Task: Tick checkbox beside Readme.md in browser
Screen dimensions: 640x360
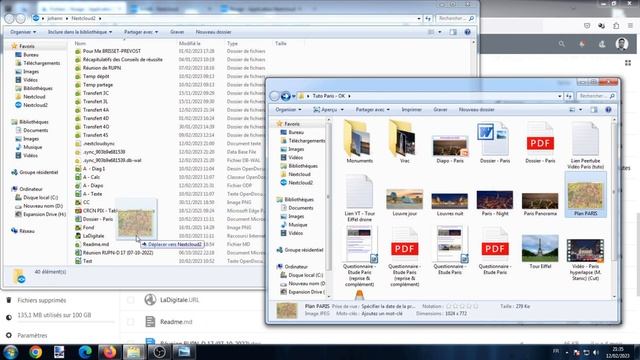Action: 131,322
